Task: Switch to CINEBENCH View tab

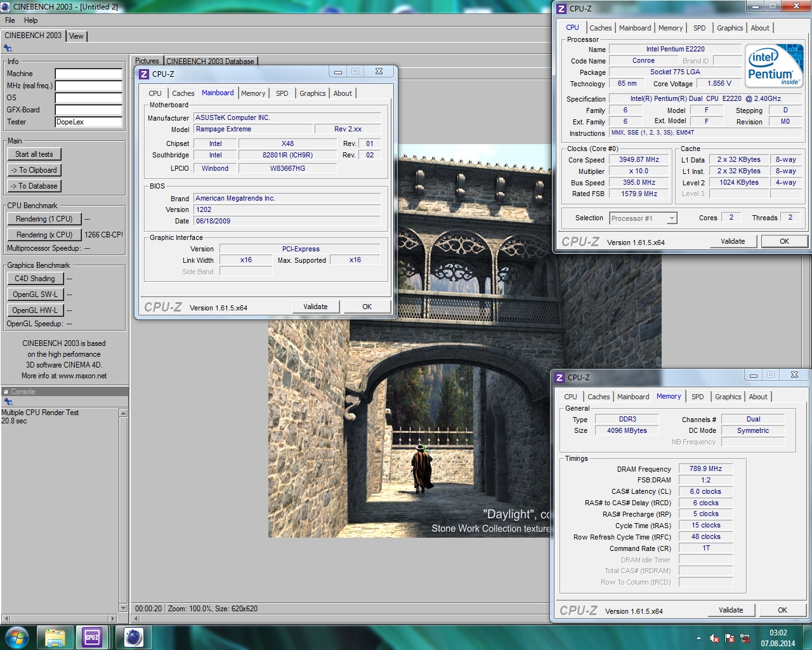Action: click(76, 36)
